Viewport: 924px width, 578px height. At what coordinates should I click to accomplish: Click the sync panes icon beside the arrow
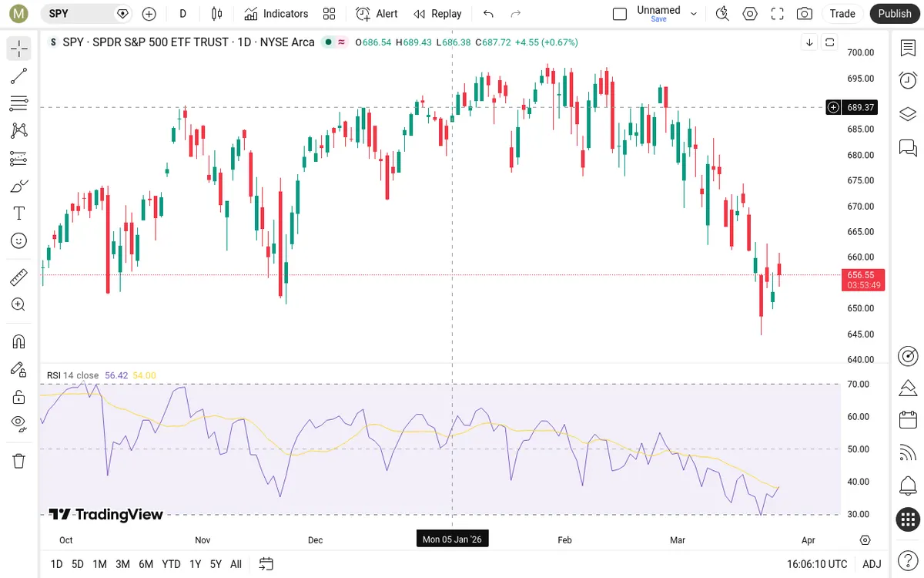tap(830, 42)
